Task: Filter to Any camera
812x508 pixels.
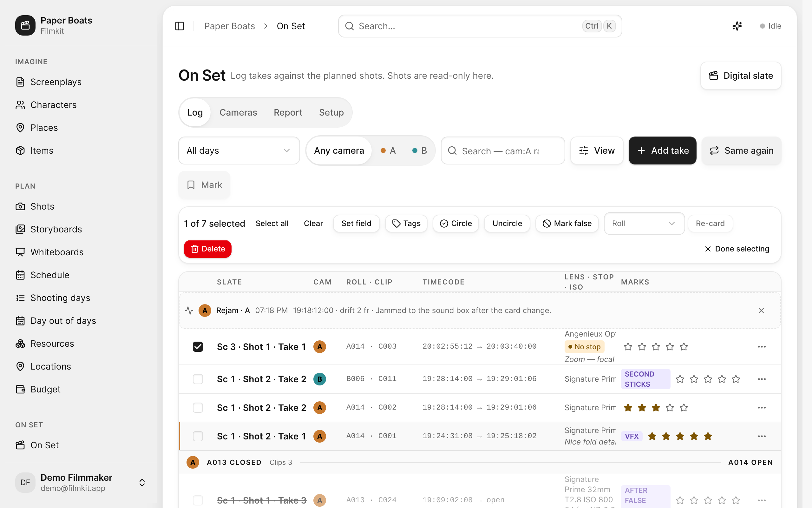Action: [x=339, y=150]
